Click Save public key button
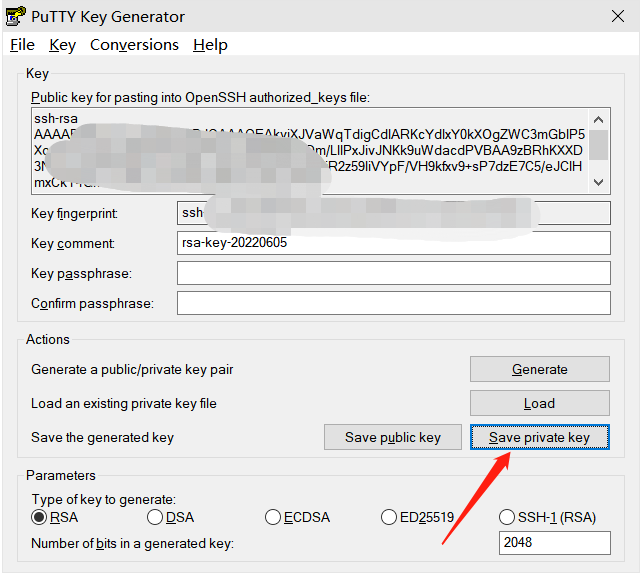 pos(393,437)
